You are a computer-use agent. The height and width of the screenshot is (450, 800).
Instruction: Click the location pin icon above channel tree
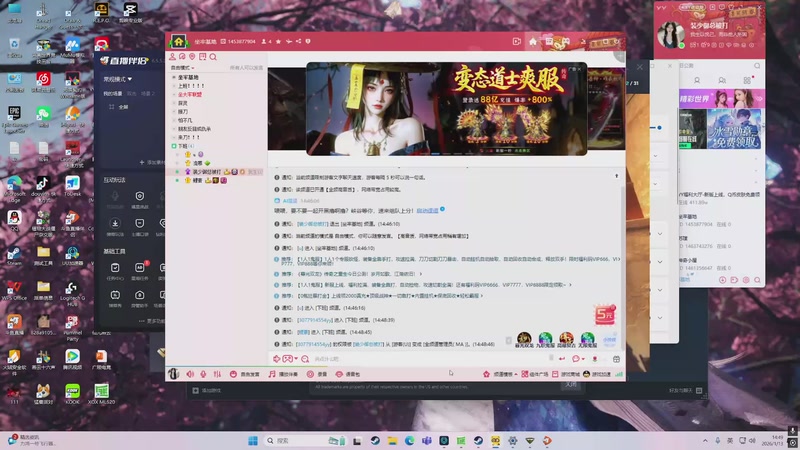[x=192, y=57]
